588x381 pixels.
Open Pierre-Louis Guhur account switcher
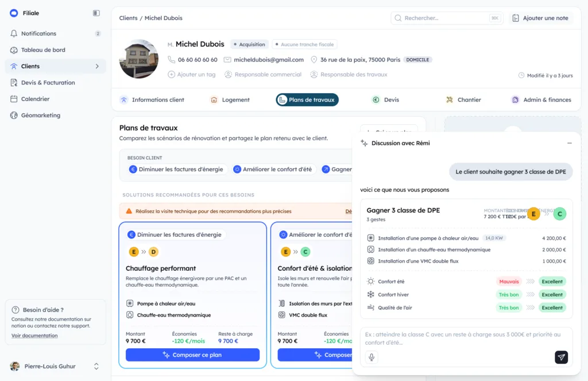pyautogui.click(x=96, y=367)
